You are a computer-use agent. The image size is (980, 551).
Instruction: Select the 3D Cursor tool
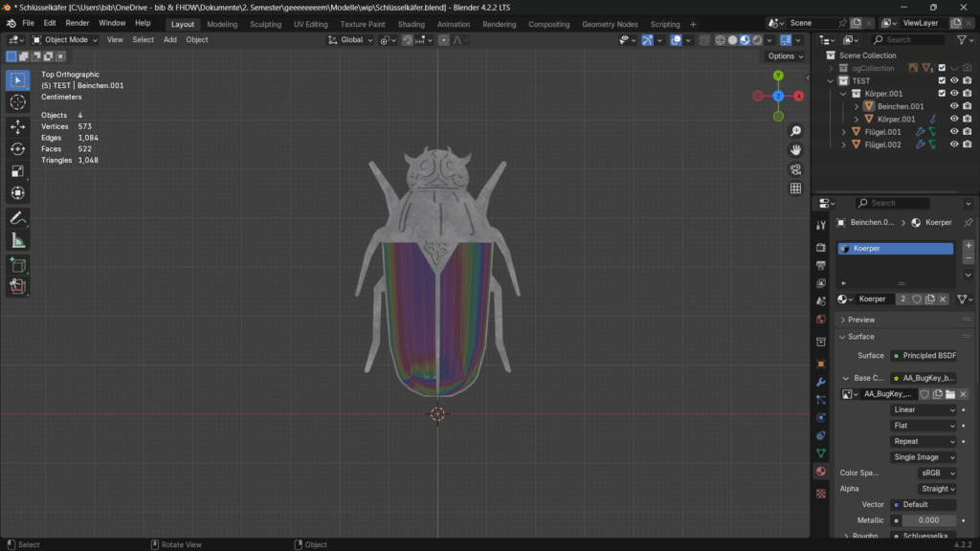pos(18,102)
